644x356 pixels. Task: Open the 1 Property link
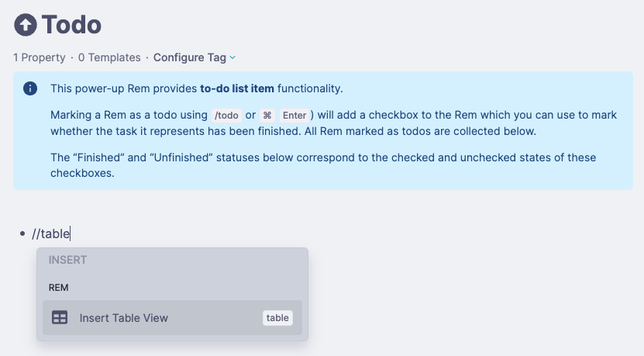click(39, 57)
